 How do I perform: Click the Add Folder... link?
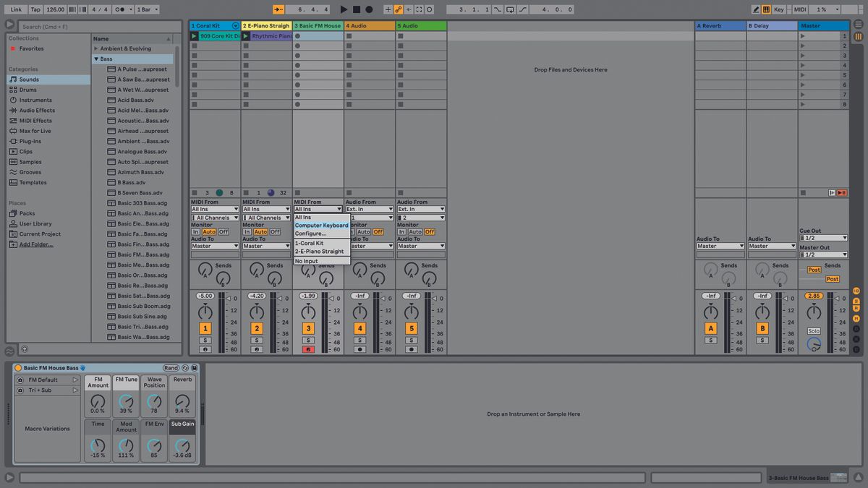pos(36,244)
